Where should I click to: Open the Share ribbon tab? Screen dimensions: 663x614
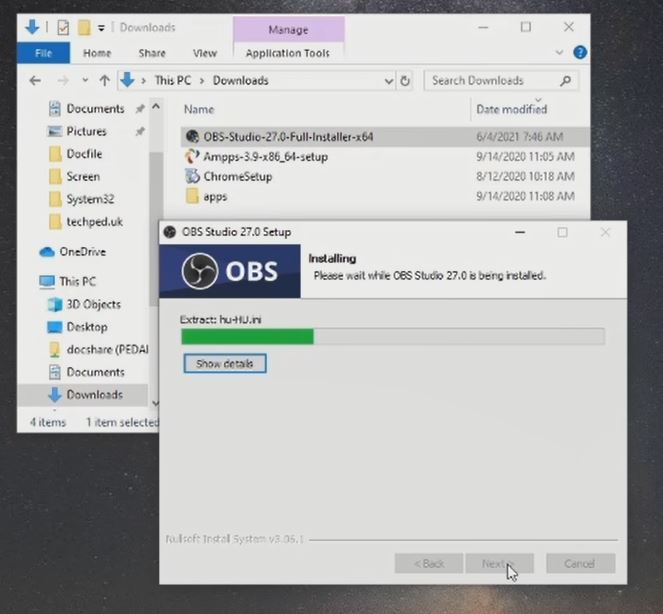coord(152,53)
